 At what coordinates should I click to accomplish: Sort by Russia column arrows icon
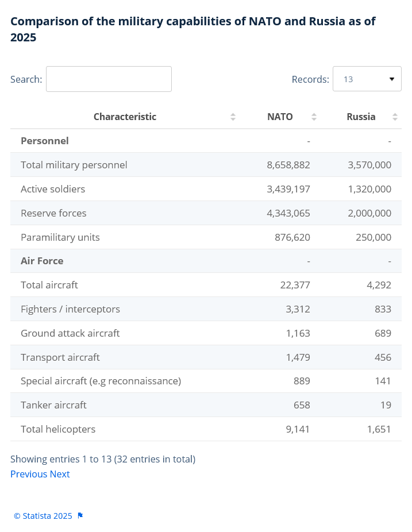coord(395,117)
